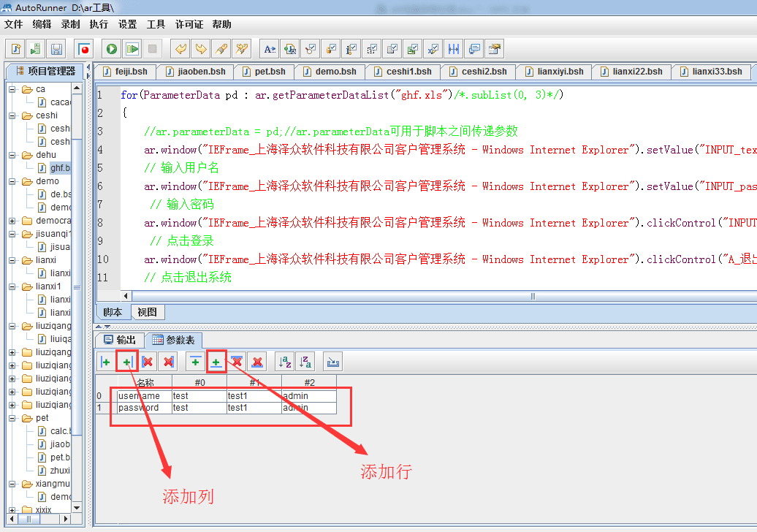
Task: Click the single brush clear icon
Action: click(x=221, y=49)
